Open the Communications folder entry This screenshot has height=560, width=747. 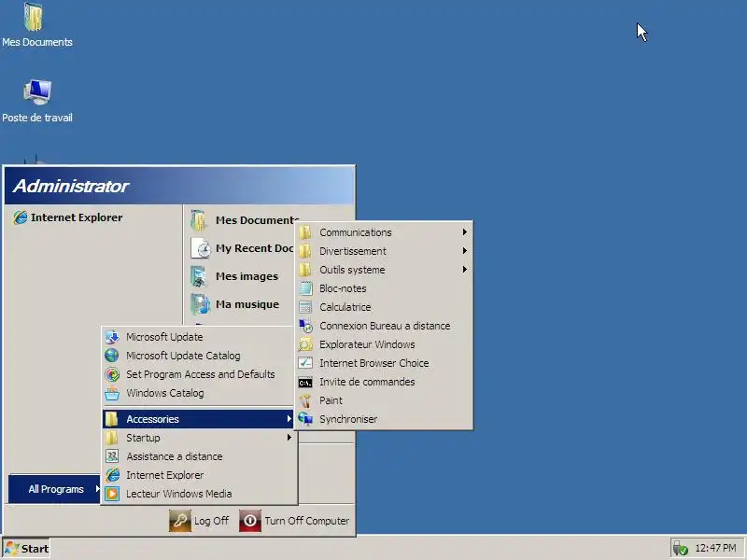point(384,232)
